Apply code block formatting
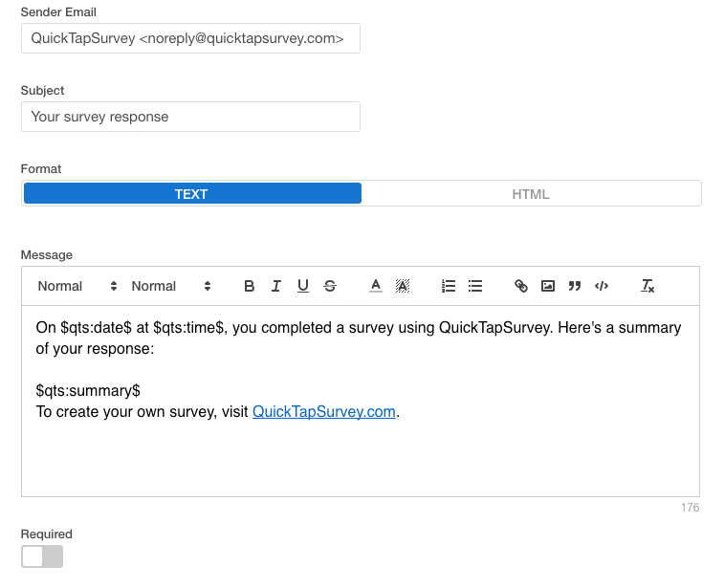The height and width of the screenshot is (588, 724). (x=602, y=286)
